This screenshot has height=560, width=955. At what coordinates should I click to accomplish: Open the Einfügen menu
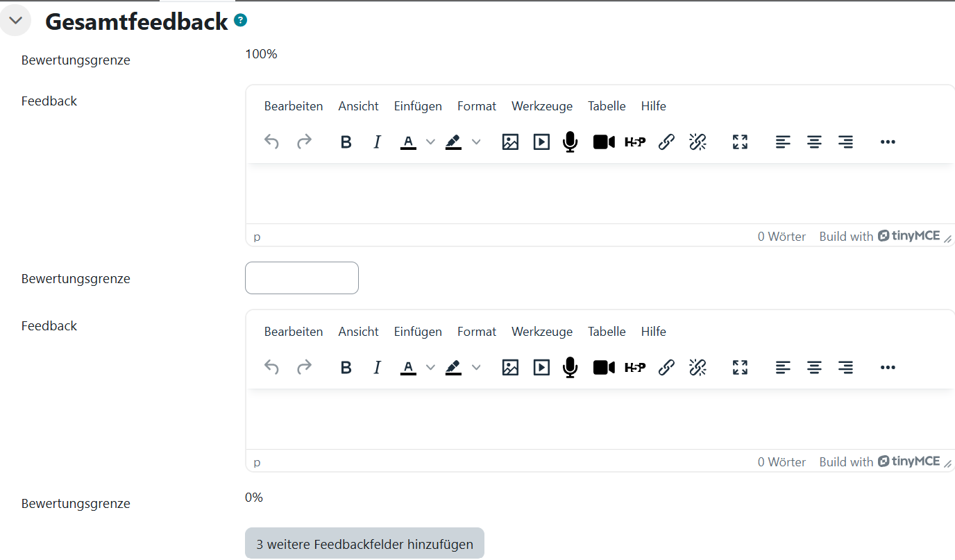tap(418, 105)
